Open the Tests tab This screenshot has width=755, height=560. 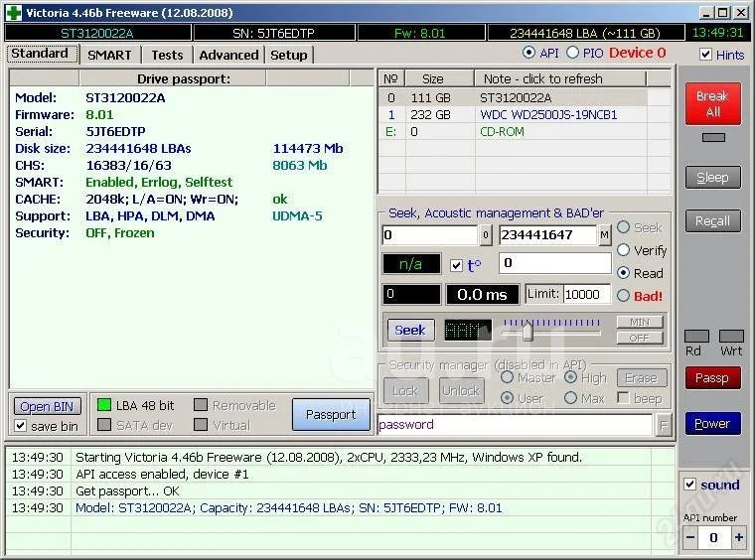pyautogui.click(x=167, y=55)
